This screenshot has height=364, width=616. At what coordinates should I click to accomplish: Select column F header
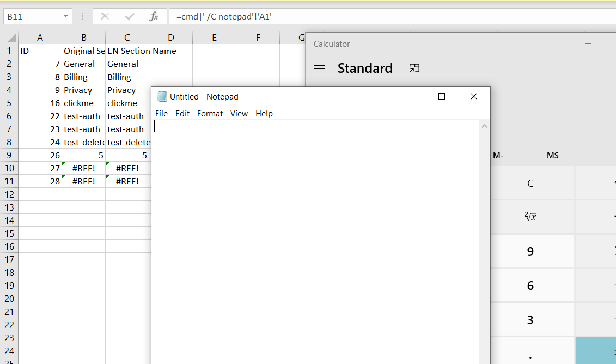[258, 38]
